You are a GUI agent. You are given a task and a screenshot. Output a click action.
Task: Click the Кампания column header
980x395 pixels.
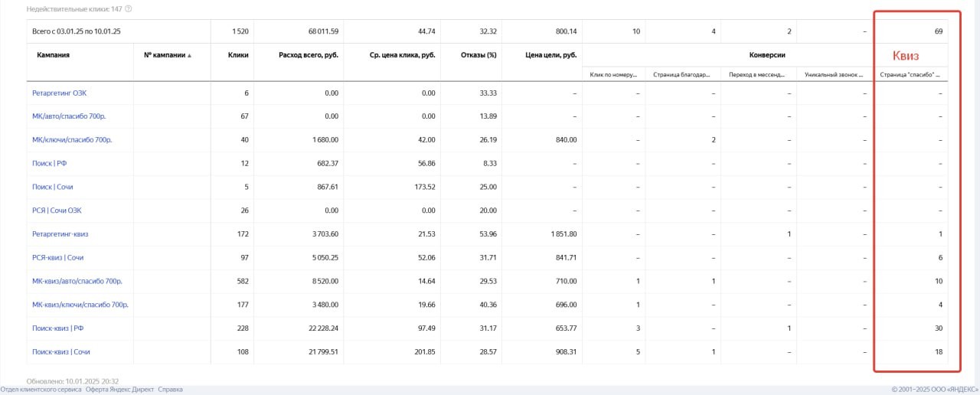54,55
